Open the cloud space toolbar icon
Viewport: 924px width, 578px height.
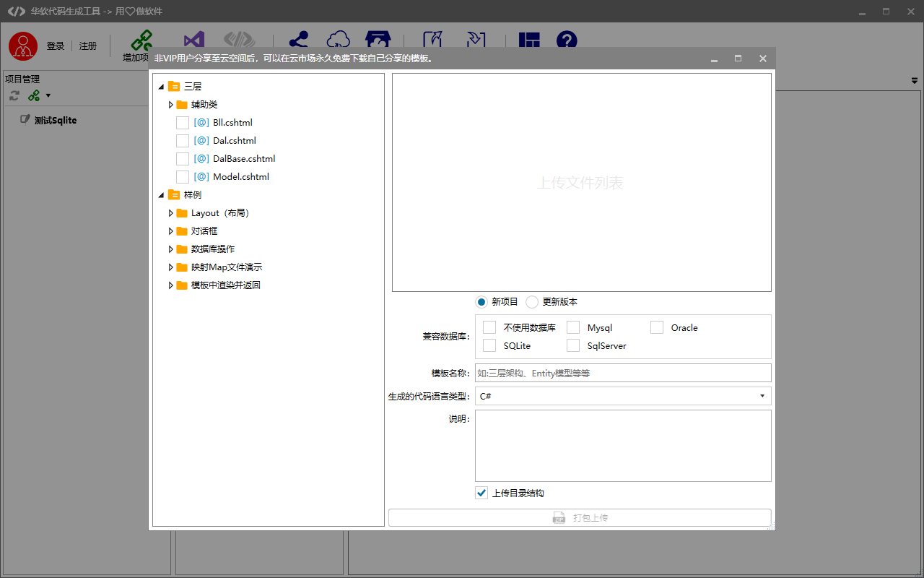coord(338,40)
